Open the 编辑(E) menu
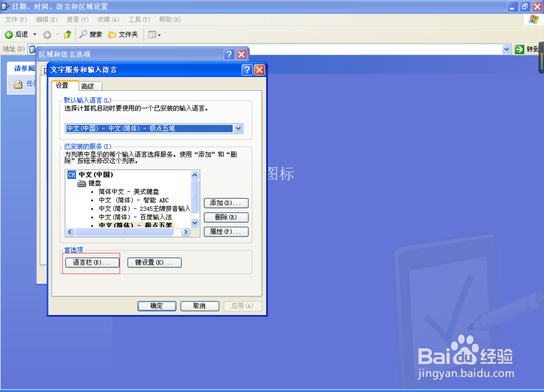Image resolution: width=544 pixels, height=392 pixels. (46, 20)
